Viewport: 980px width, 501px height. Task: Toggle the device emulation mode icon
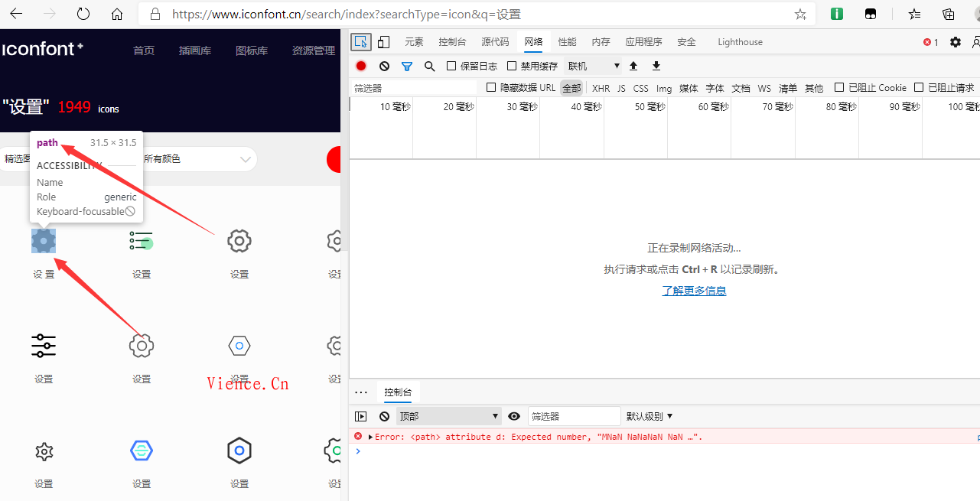383,41
